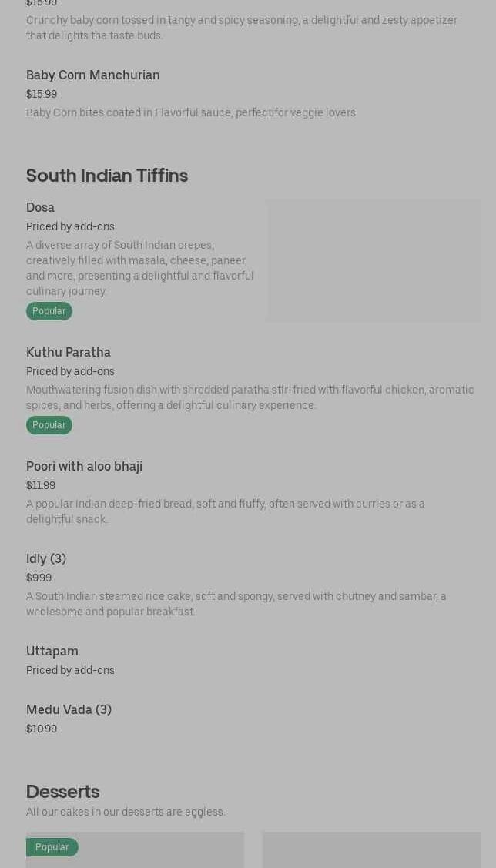Open the Uttapam menu item
The height and width of the screenshot is (868, 496).
click(x=52, y=651)
